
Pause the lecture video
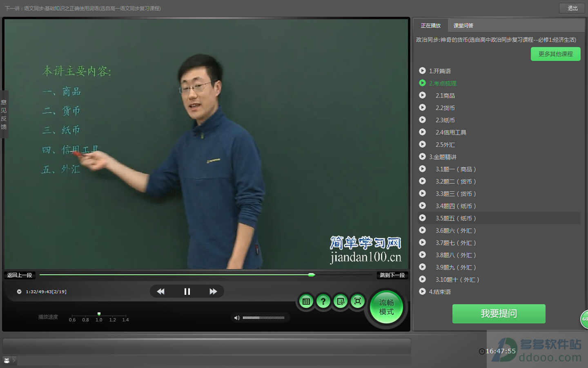[x=187, y=292]
